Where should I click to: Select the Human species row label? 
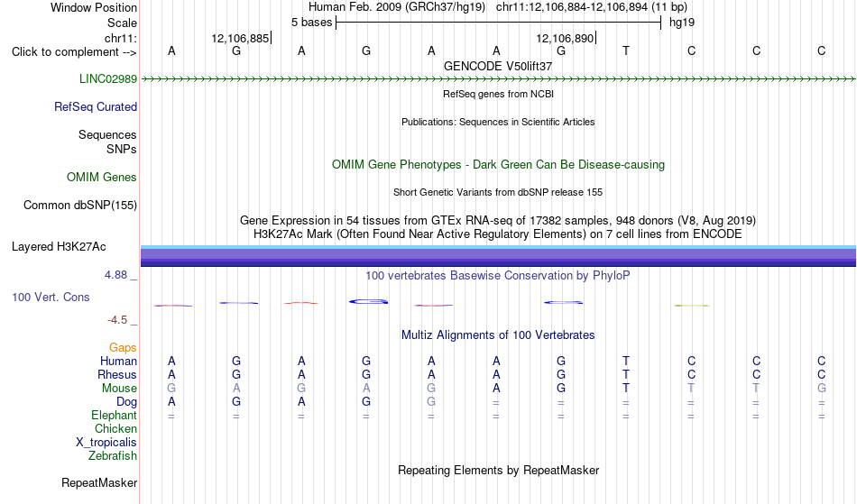pyautogui.click(x=118, y=361)
